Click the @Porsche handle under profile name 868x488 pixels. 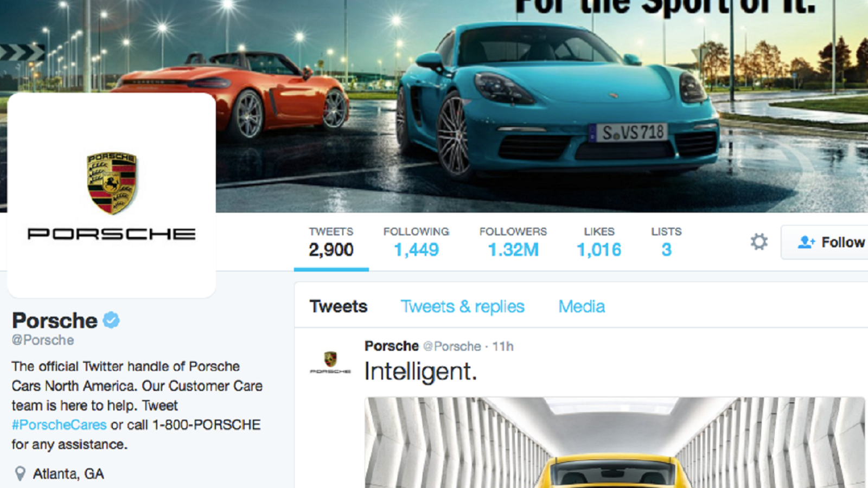[43, 340]
